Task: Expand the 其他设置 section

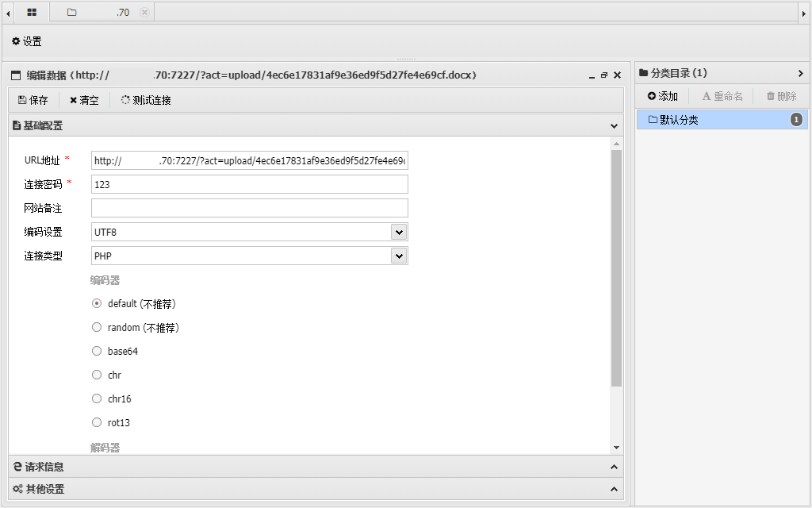Action: [x=614, y=489]
